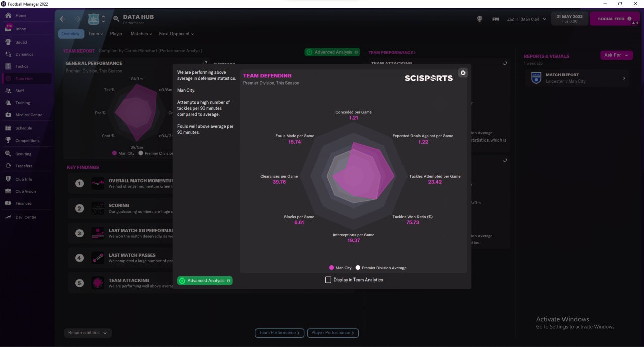Open the Schedule sidebar icon
The height and width of the screenshot is (347, 644).
pos(8,128)
